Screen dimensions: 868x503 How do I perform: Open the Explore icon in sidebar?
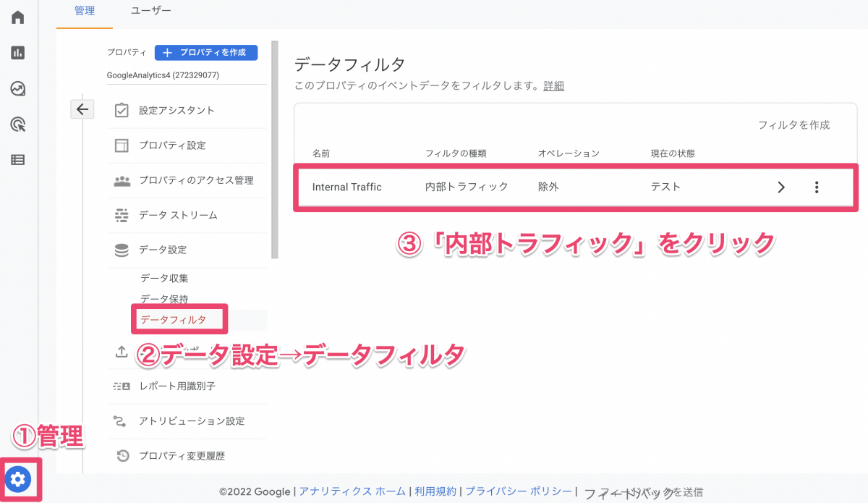17,88
